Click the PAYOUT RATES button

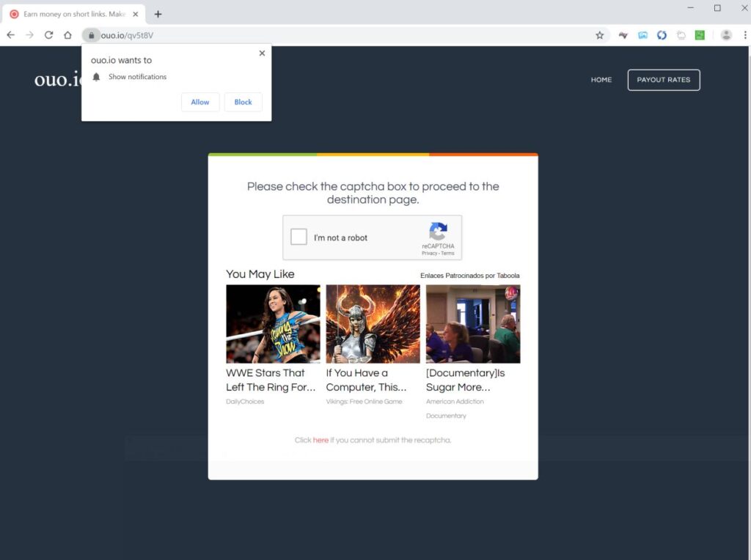click(664, 80)
